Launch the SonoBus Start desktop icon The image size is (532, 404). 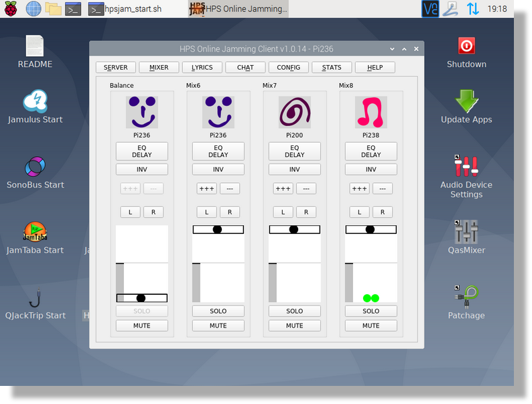point(35,172)
